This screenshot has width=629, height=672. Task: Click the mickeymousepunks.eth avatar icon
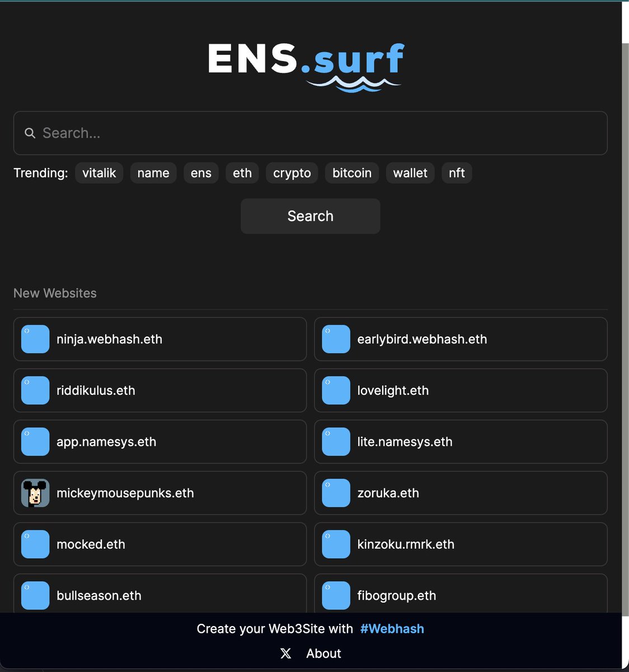(x=35, y=493)
